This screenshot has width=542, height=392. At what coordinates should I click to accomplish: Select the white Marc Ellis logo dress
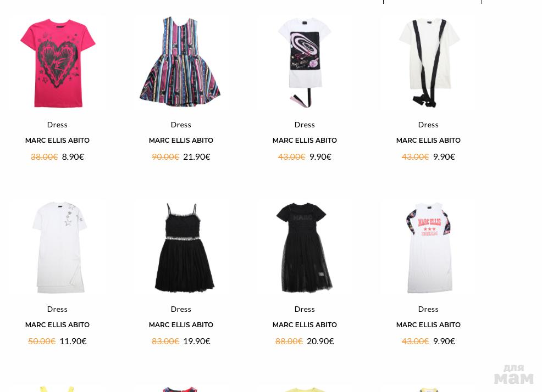[429, 248]
